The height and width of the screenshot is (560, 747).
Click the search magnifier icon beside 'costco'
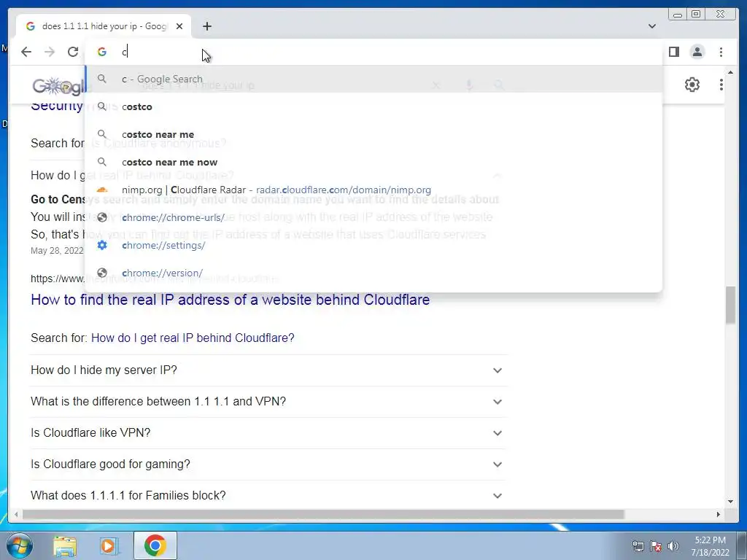tap(102, 106)
